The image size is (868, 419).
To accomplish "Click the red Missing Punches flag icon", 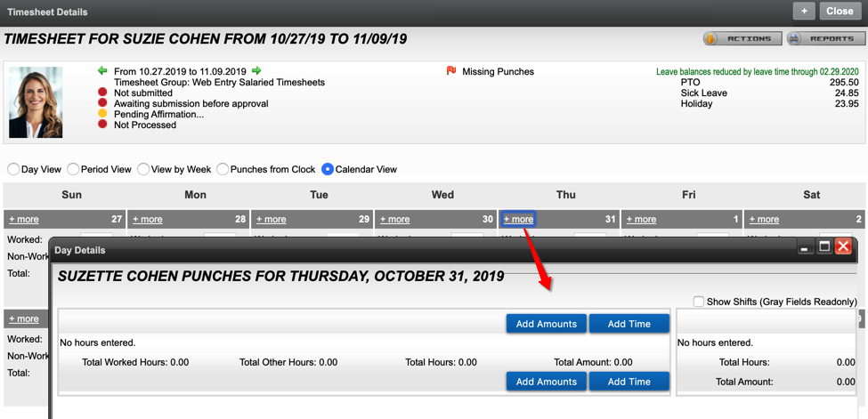I will (x=451, y=71).
